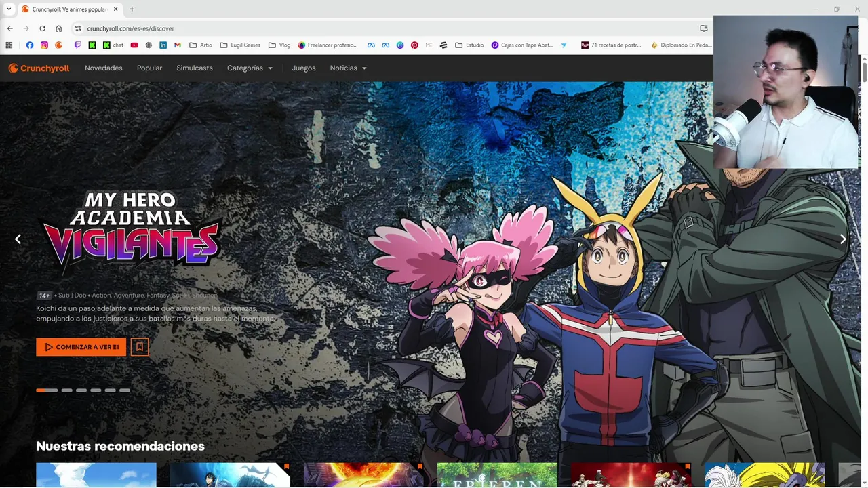Open the Juegos page
Viewport: 868px width, 488px height.
(x=304, y=68)
